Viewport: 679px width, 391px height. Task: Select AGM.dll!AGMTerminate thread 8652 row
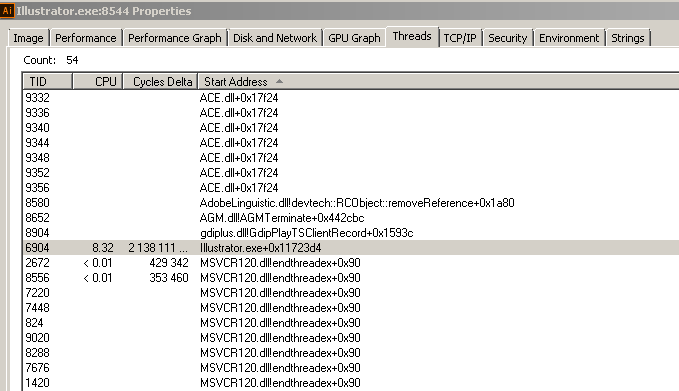[351, 218]
